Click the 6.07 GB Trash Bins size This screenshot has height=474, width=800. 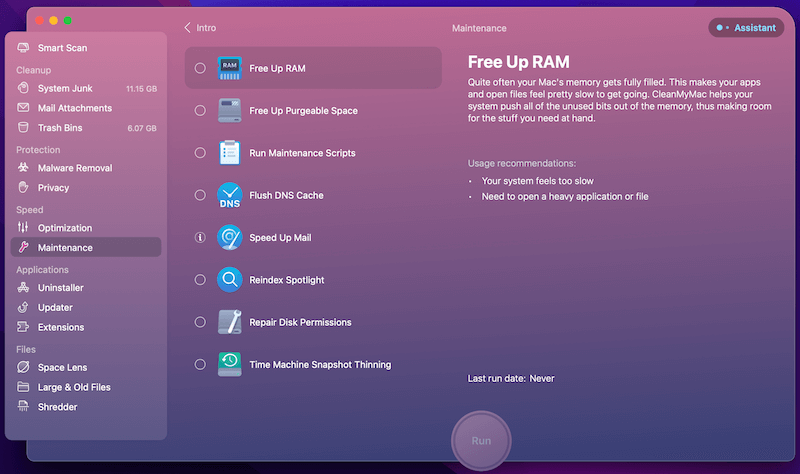point(142,128)
